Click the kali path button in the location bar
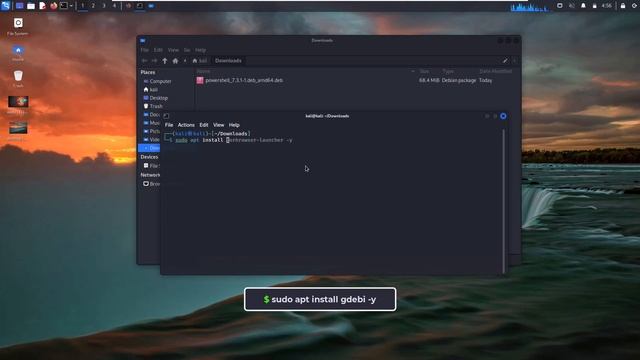 tap(200, 60)
